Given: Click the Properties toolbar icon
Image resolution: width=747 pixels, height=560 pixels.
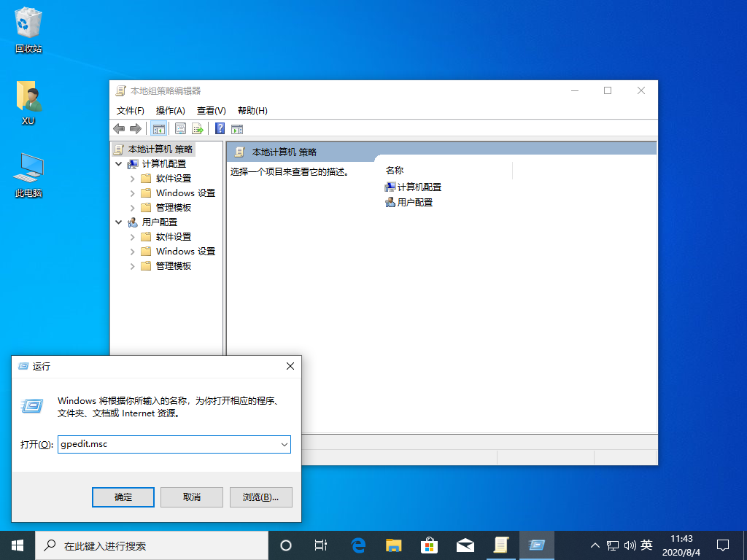Looking at the screenshot, I should point(180,128).
